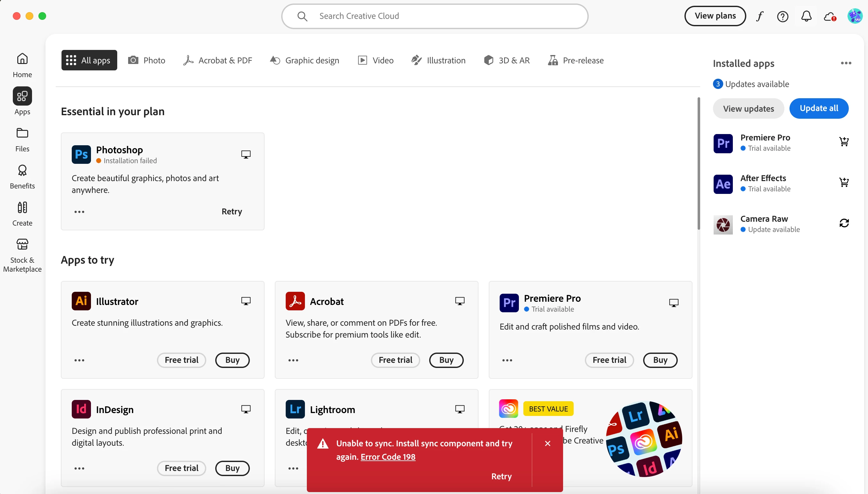Click the Camera Raw update refresh icon

point(844,223)
